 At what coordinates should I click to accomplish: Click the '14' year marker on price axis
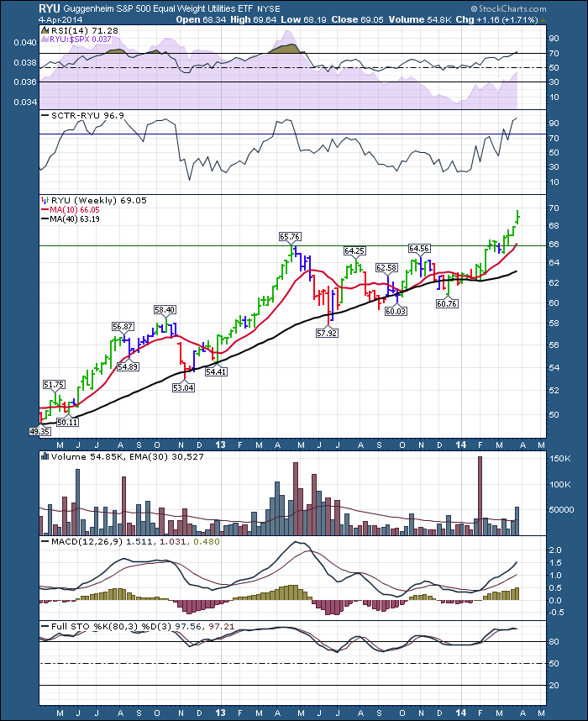[460, 445]
